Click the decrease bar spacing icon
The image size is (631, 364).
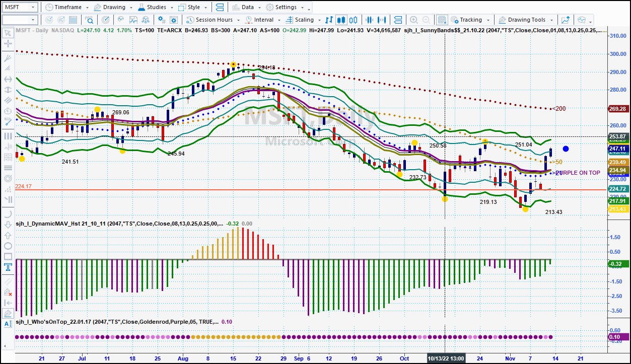370,20
